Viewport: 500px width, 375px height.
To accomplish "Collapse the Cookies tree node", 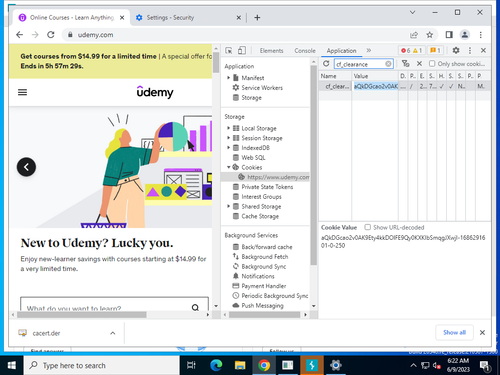I will (228, 167).
